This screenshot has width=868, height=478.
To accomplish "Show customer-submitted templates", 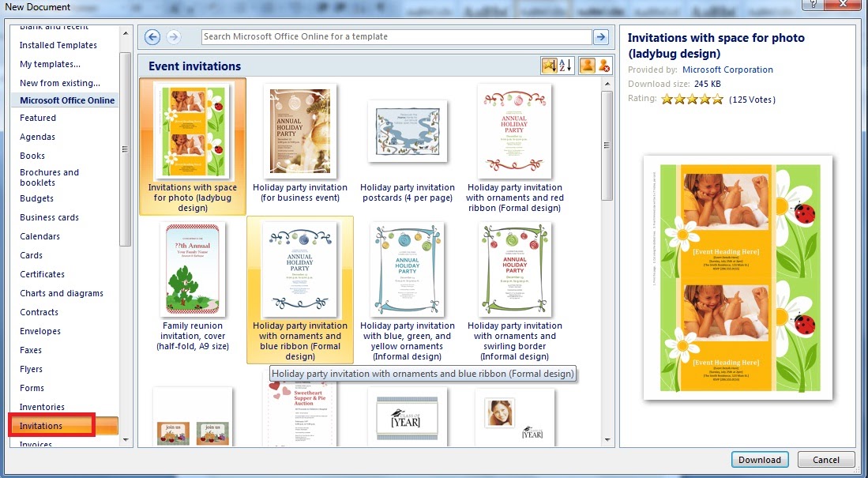I will pos(587,66).
